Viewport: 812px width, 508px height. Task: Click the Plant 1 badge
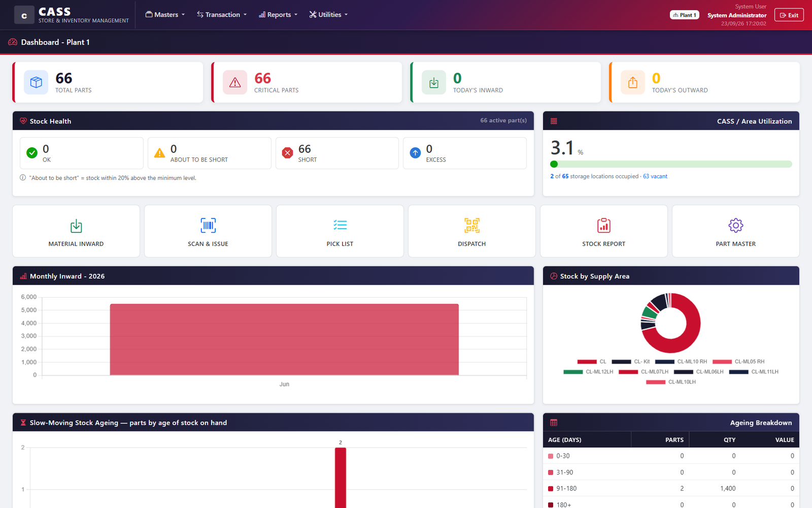[685, 15]
